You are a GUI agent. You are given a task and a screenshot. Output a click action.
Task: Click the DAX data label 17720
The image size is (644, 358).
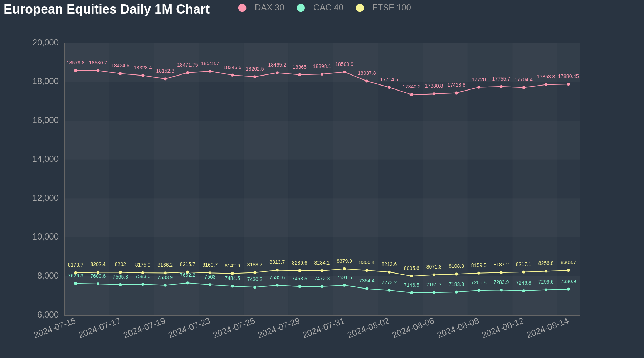(x=479, y=80)
